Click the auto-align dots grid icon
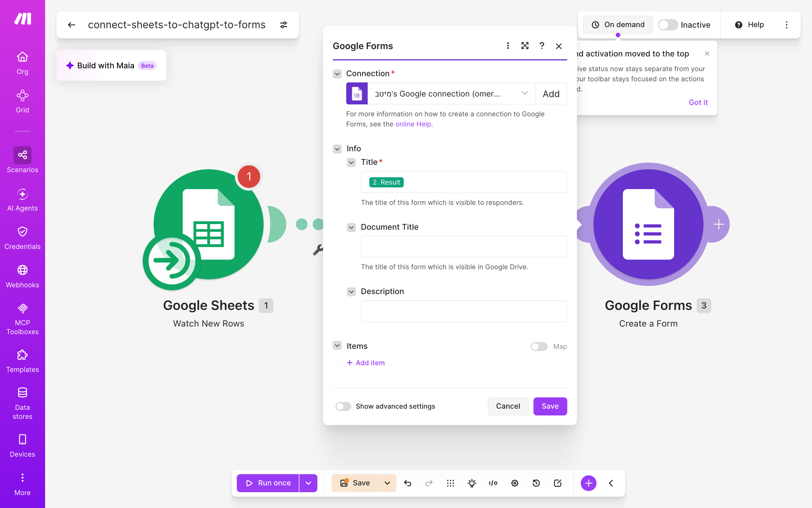 (x=451, y=483)
